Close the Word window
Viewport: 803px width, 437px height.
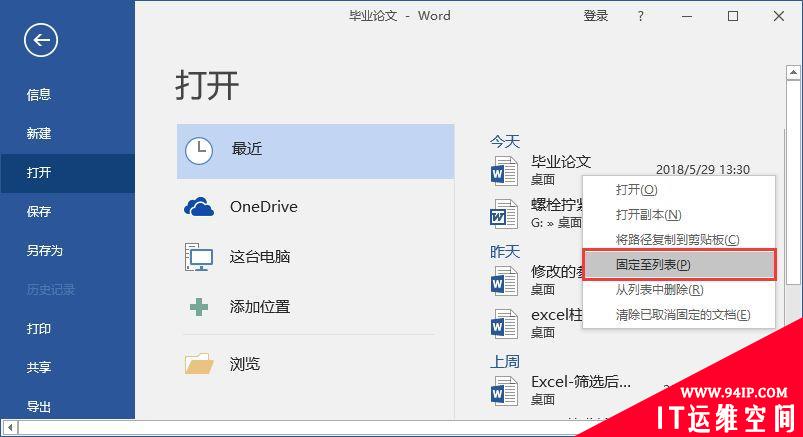point(778,16)
